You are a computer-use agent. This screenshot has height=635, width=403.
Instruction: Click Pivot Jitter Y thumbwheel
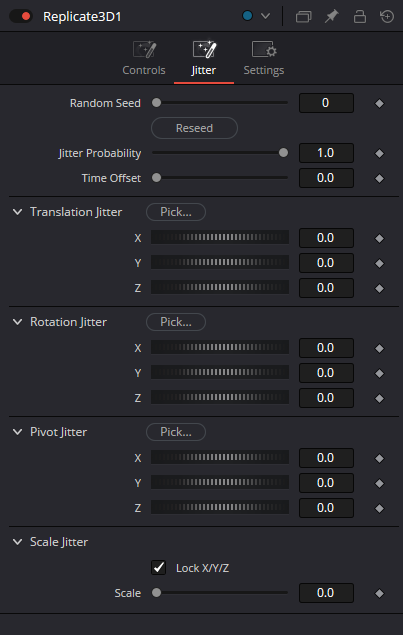tap(220, 483)
